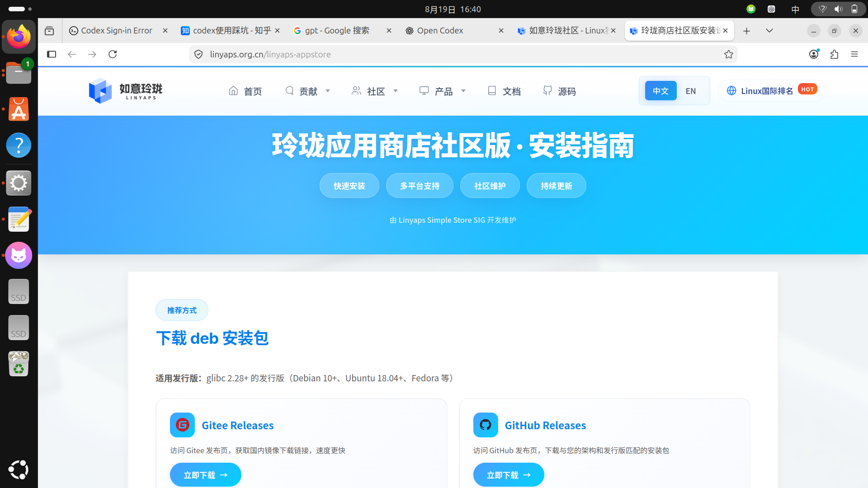This screenshot has width=868, height=488.
Task: Go forward to the next page
Action: (x=92, y=54)
